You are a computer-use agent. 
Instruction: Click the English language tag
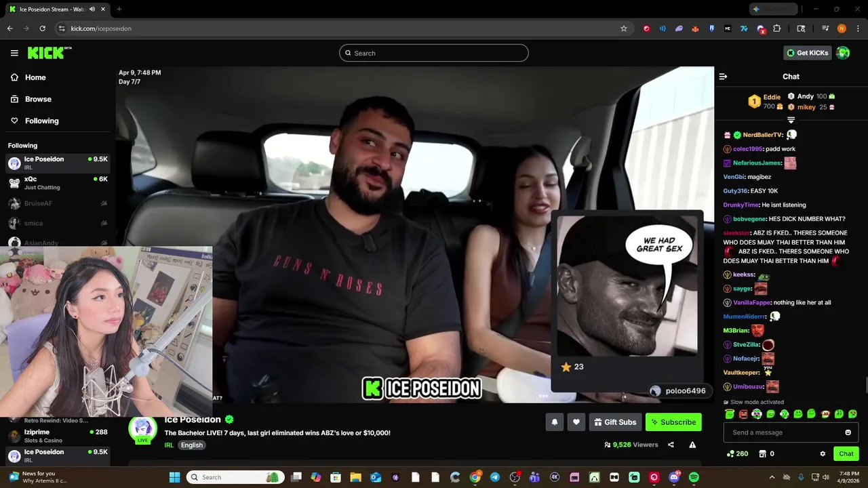pyautogui.click(x=191, y=445)
